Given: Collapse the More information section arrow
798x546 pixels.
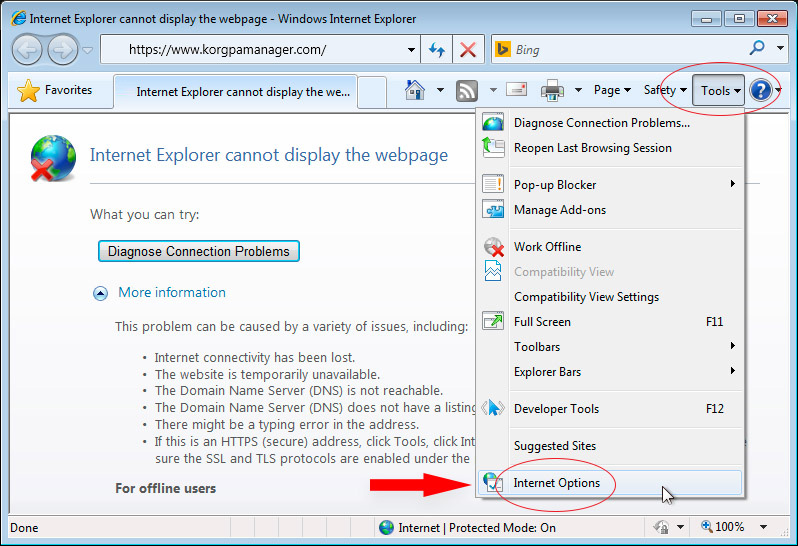Looking at the screenshot, I should tap(100, 294).
